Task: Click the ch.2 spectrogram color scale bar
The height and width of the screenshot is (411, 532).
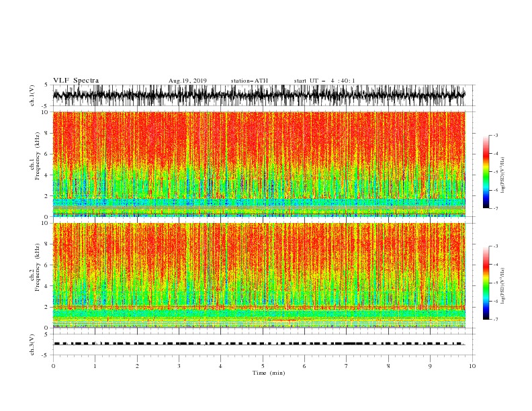Action: 486,283
